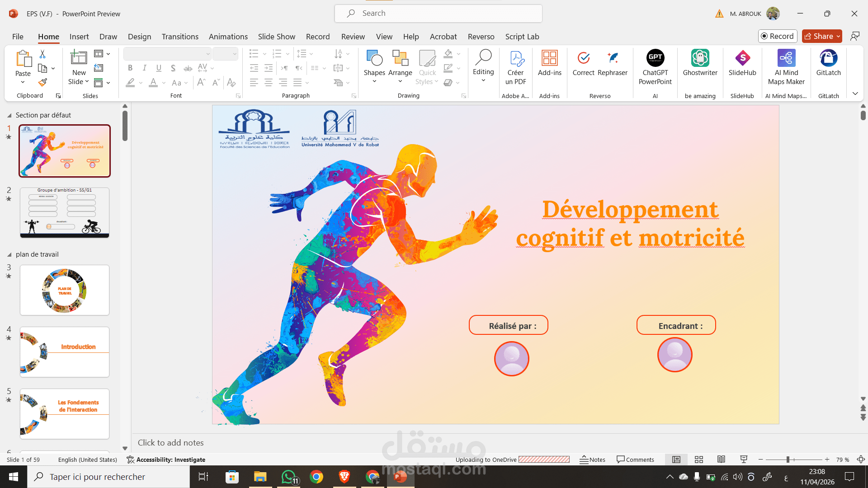Click the zoom in plus button
Image resolution: width=868 pixels, height=488 pixels.
coord(827,460)
